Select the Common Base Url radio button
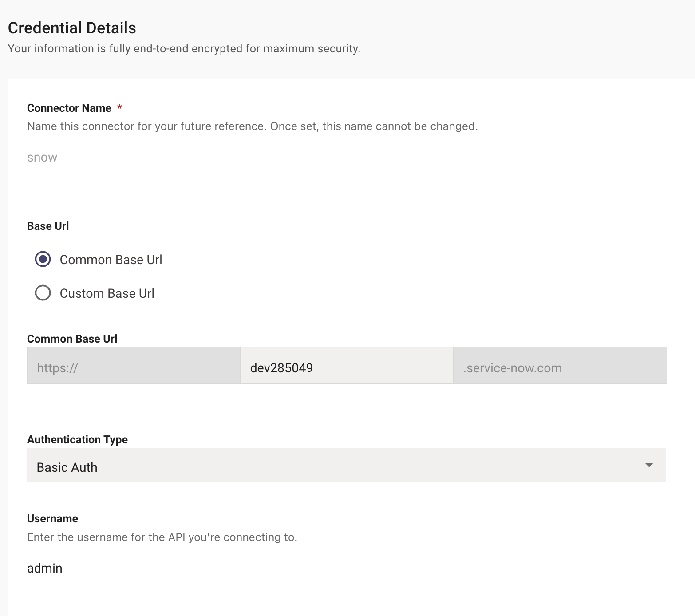 tap(43, 259)
